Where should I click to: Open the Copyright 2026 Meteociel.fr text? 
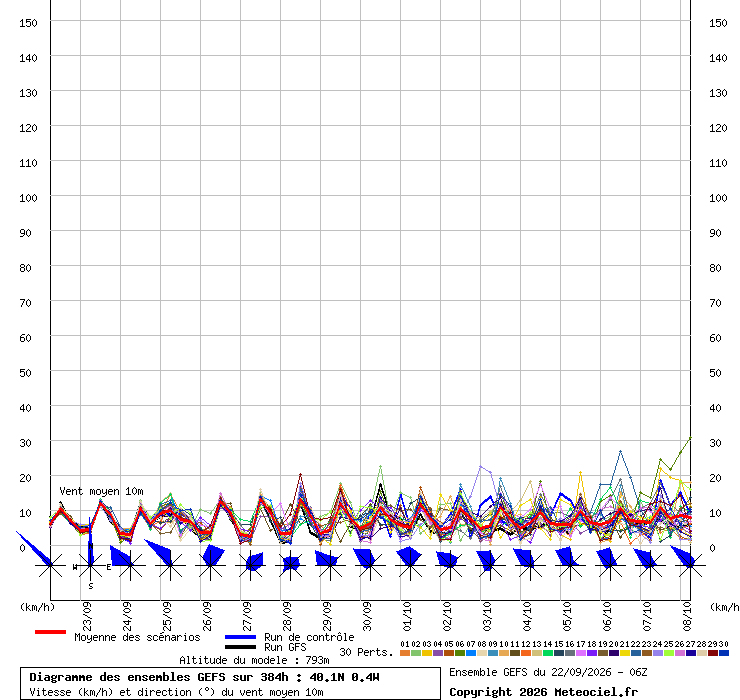coord(543,692)
